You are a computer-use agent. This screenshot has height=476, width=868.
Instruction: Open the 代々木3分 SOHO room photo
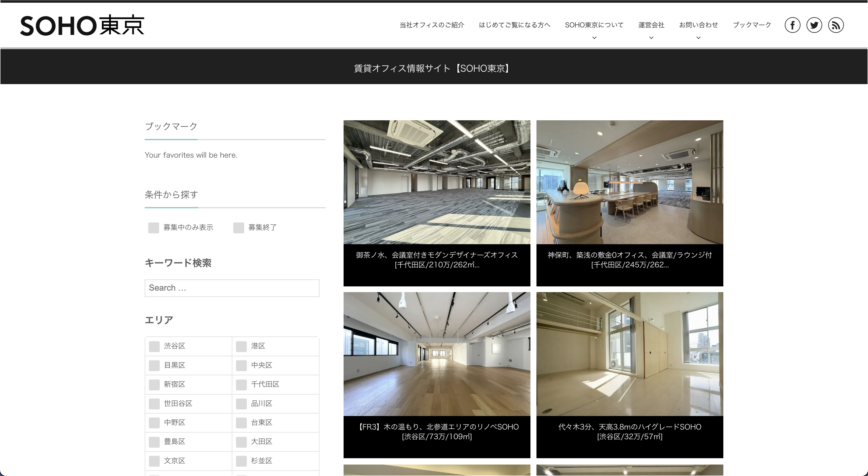(x=629, y=354)
